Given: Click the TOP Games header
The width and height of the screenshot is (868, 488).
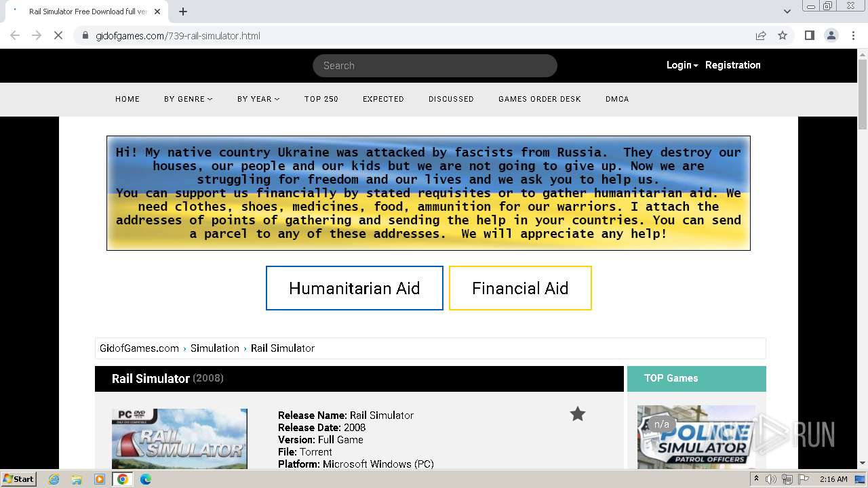Looking at the screenshot, I should pos(696,378).
